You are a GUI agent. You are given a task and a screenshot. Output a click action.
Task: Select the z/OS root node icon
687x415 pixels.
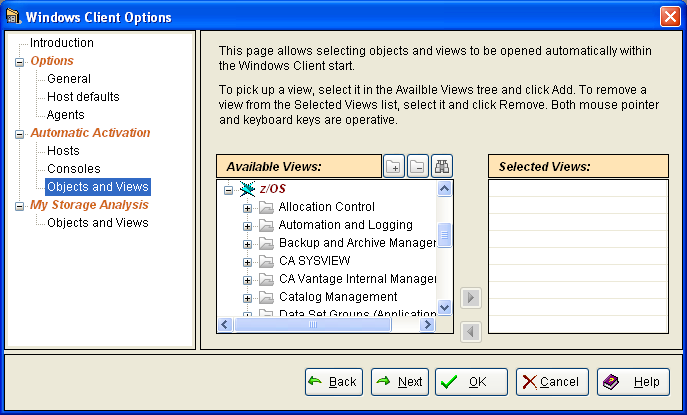tap(247, 189)
